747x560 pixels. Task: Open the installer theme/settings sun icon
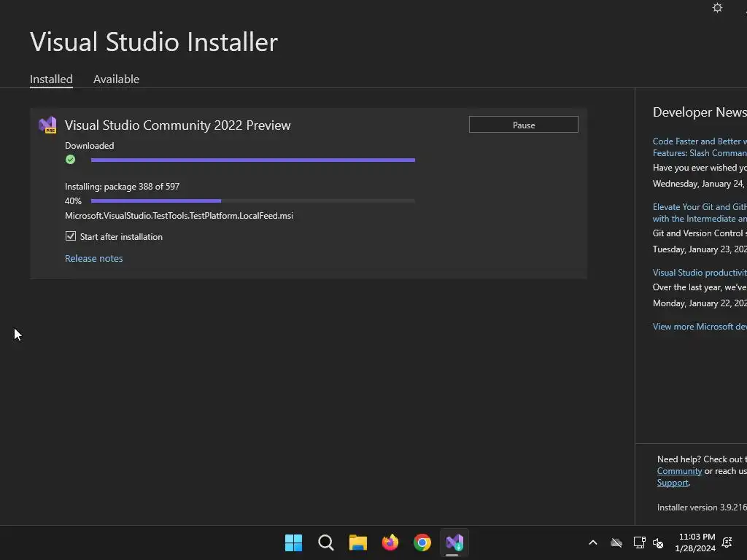[x=717, y=7]
